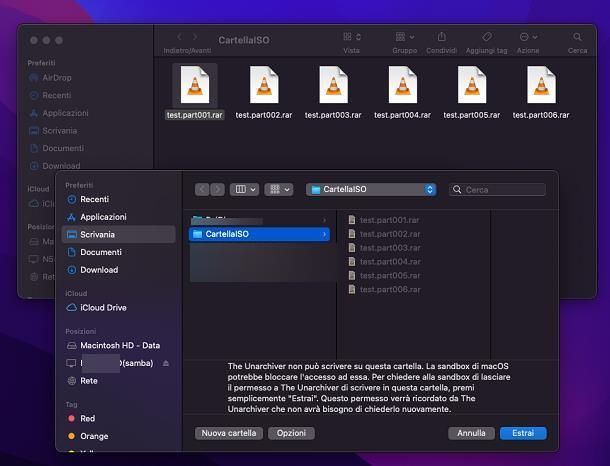This screenshot has height=466, width=610.
Task: Click the Aggiungi tag icon
Action: [x=487, y=37]
